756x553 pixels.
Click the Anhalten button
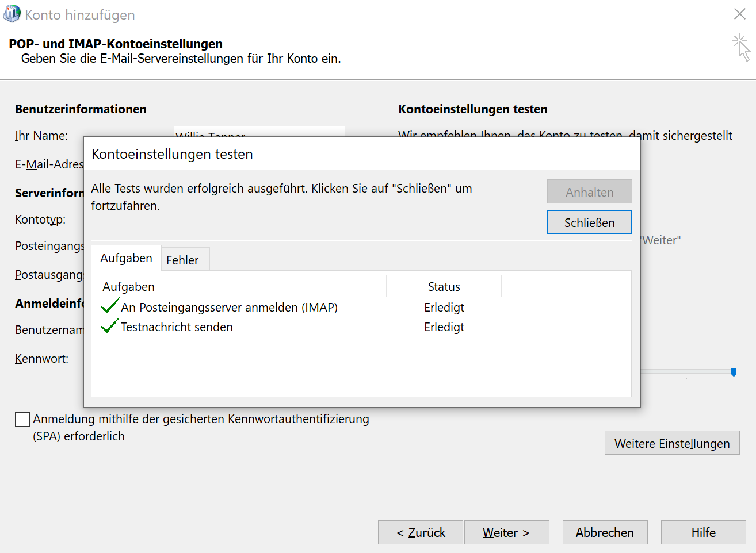(x=589, y=192)
